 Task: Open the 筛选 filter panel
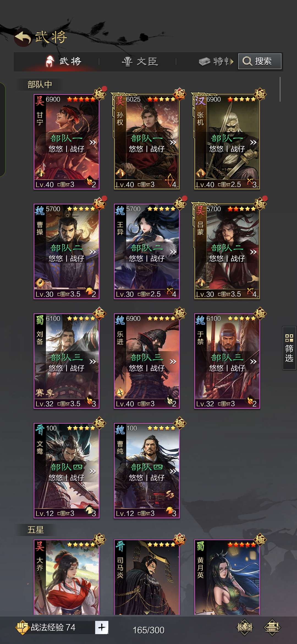(x=289, y=348)
